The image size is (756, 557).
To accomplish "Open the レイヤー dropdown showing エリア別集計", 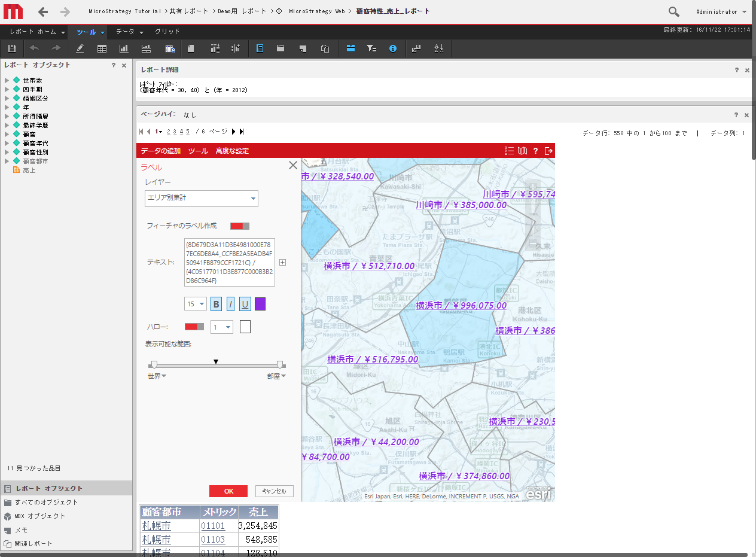I will coord(202,198).
